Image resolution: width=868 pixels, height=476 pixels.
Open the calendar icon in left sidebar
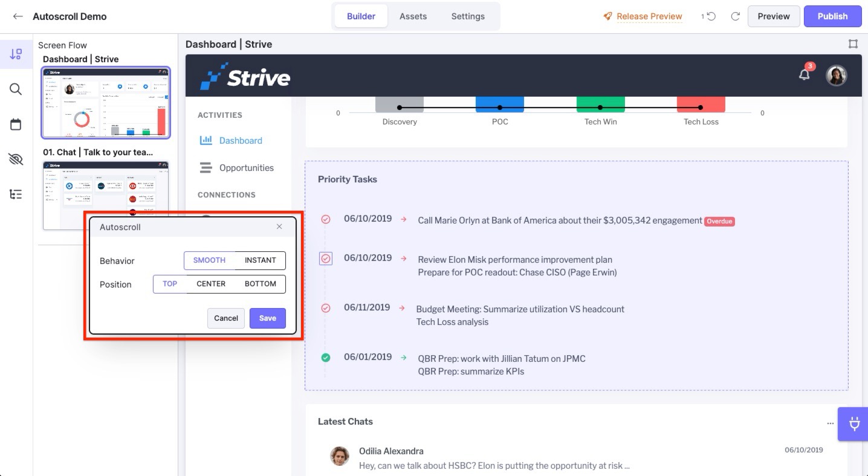point(16,124)
